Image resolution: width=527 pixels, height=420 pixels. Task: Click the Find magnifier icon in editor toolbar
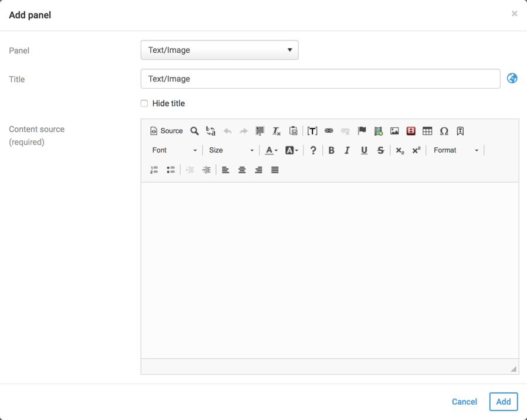point(194,131)
